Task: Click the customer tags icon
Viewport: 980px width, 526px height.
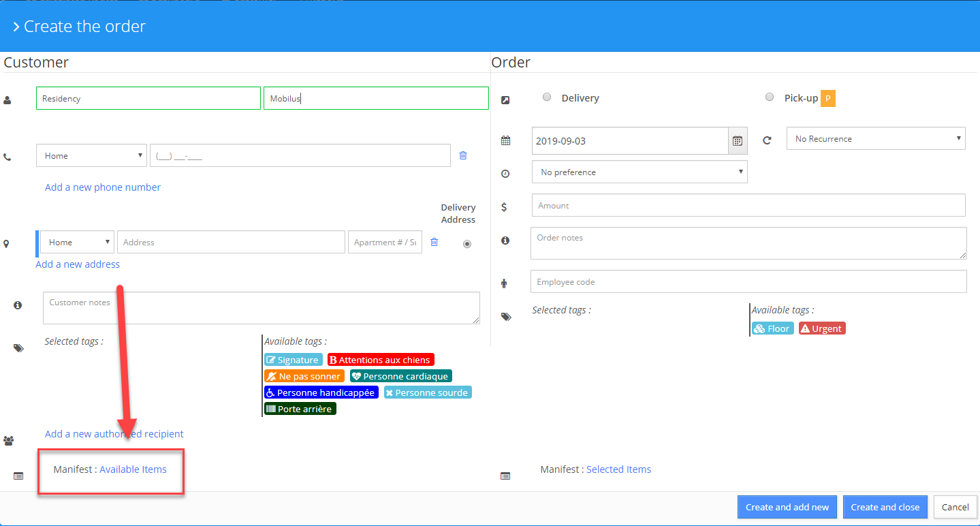Action: tap(18, 348)
